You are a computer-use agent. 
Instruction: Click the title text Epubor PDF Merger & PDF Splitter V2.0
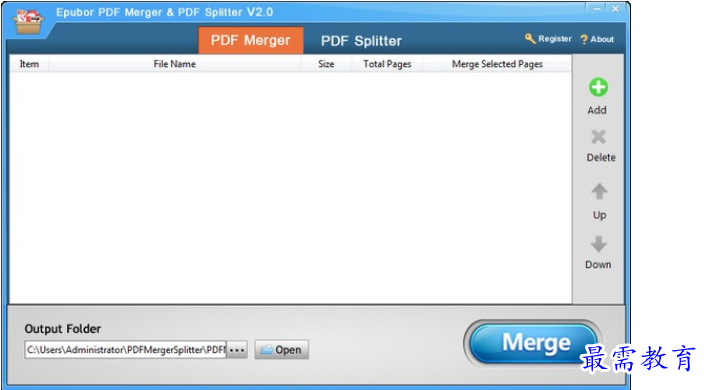(164, 12)
